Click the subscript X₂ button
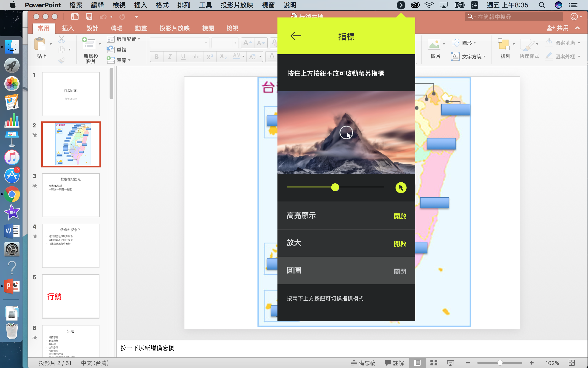 223,57
